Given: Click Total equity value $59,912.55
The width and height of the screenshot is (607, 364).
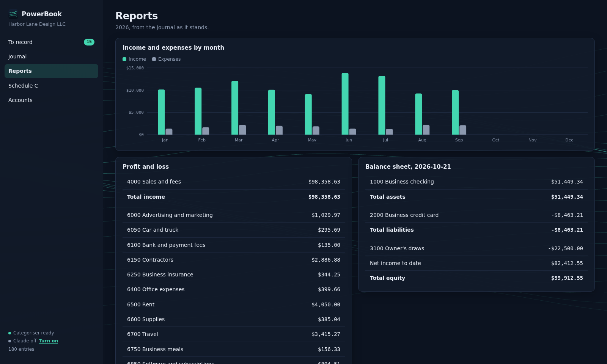Looking at the screenshot, I should tap(567, 278).
